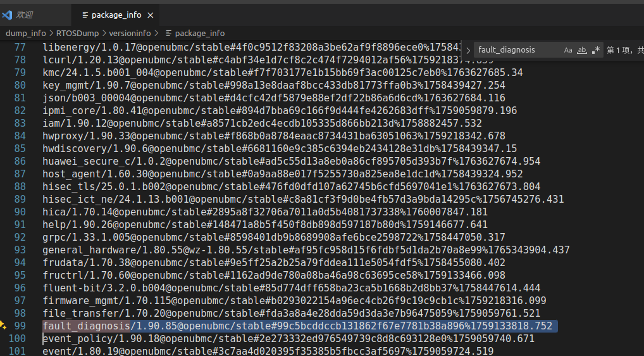Click the sparkle icon beside line 99
The height and width of the screenshot is (356, 644).
(x=3, y=325)
